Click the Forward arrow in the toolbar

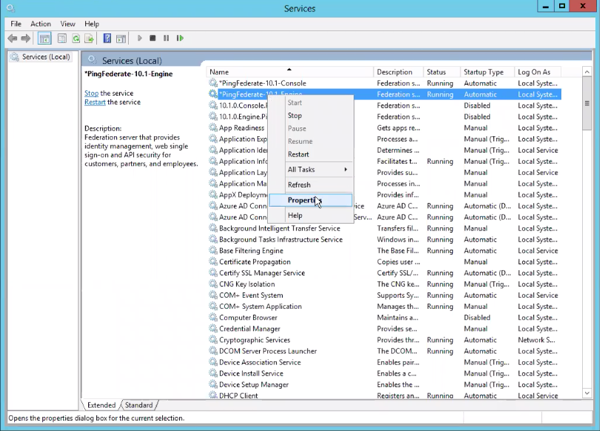click(x=25, y=38)
